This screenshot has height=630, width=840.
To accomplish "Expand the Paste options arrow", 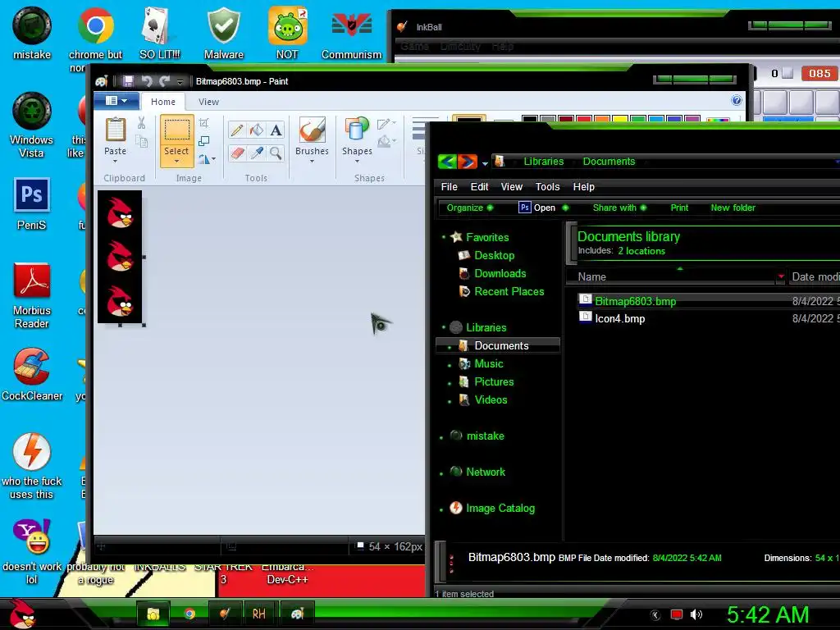I will pyautogui.click(x=115, y=162).
